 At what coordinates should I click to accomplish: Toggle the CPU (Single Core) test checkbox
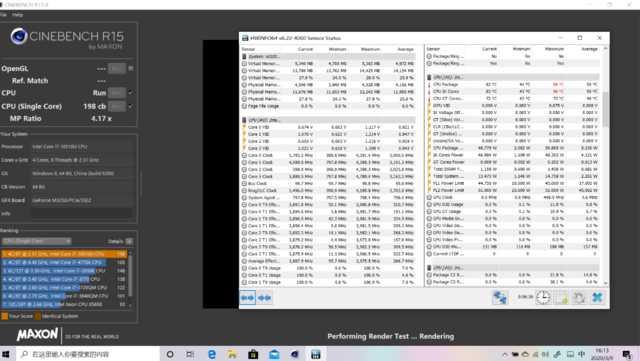click(x=131, y=106)
